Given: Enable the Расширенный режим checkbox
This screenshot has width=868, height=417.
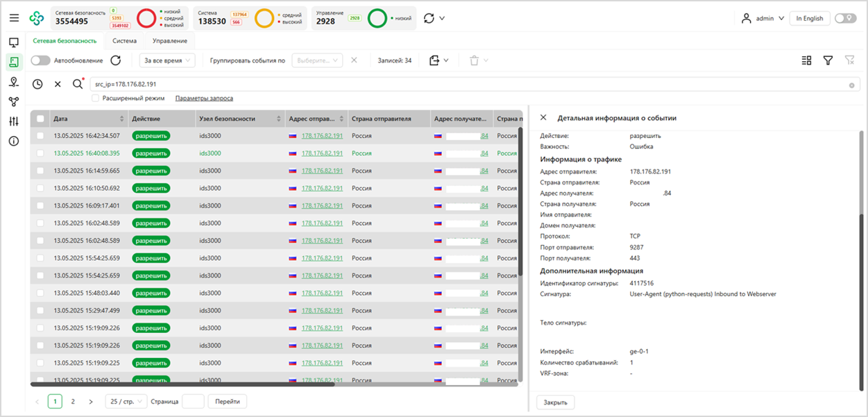Looking at the screenshot, I should coord(95,99).
